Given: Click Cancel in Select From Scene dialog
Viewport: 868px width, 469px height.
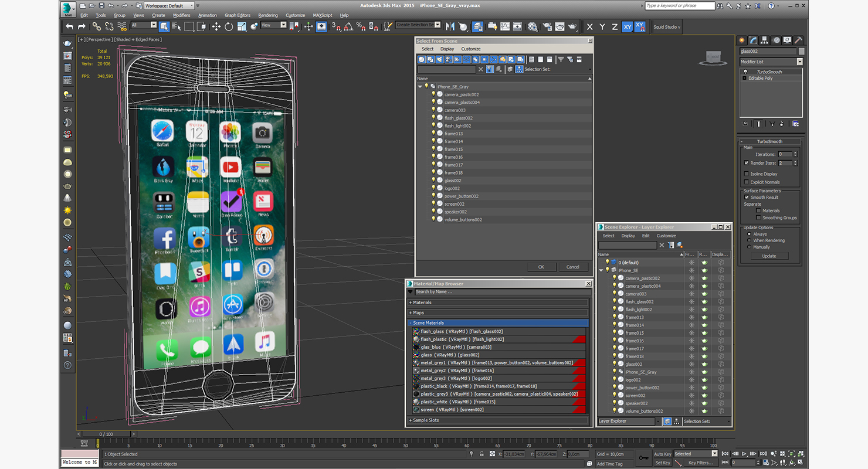Looking at the screenshot, I should 573,267.
